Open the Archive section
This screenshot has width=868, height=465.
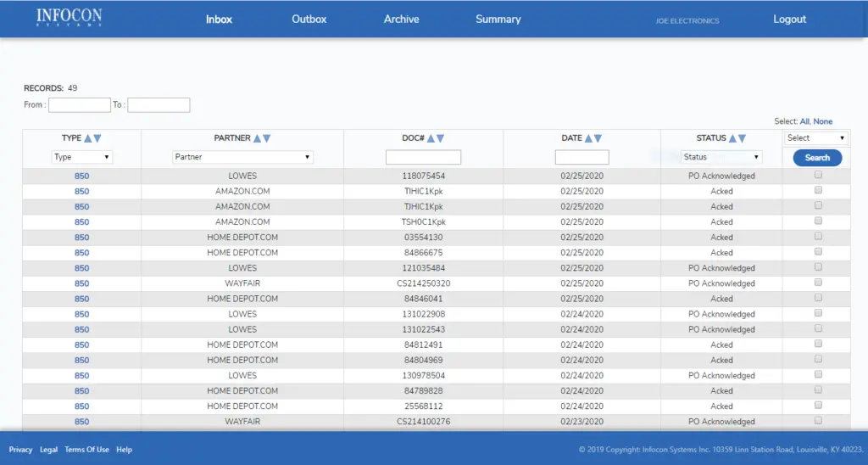coord(401,19)
